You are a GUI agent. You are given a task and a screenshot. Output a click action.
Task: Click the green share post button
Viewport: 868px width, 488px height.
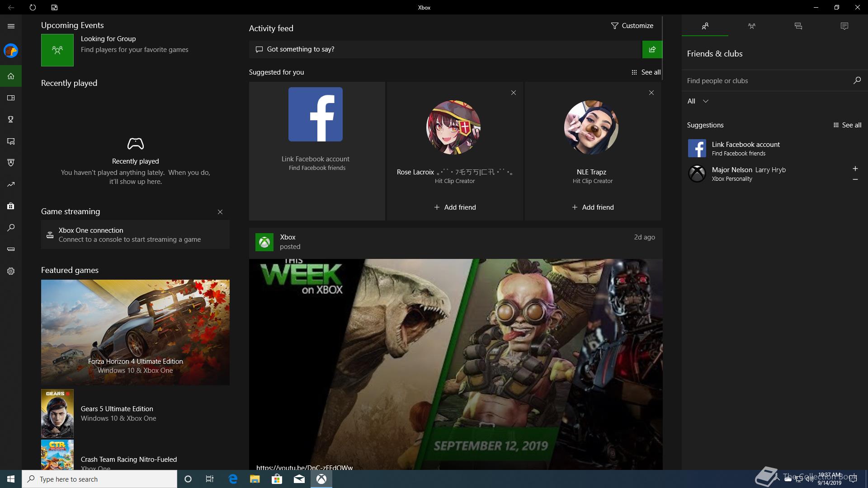(652, 49)
